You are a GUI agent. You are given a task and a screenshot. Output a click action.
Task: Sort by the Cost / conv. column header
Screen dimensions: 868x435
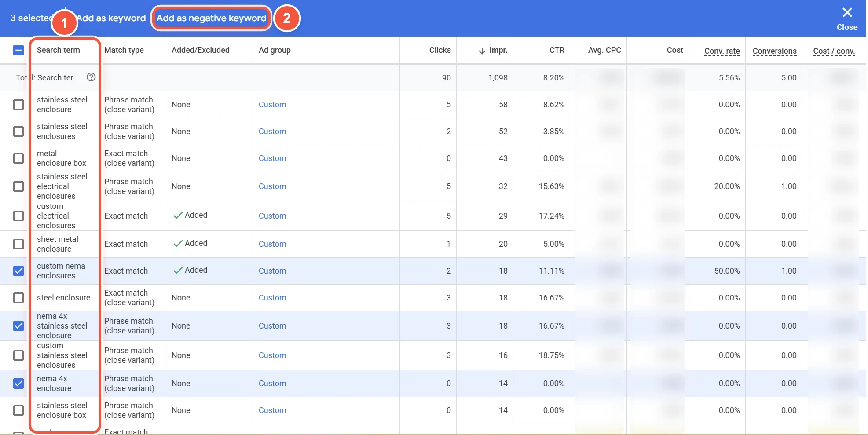(834, 51)
